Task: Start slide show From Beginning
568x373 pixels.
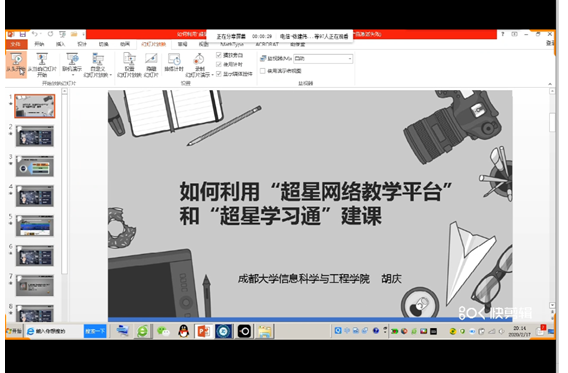Action: tap(16, 64)
